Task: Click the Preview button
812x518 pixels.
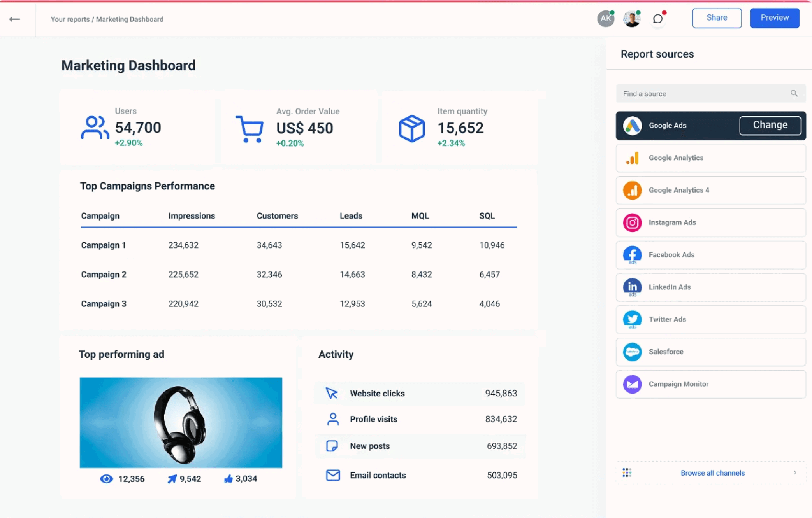Action: pyautogui.click(x=774, y=17)
